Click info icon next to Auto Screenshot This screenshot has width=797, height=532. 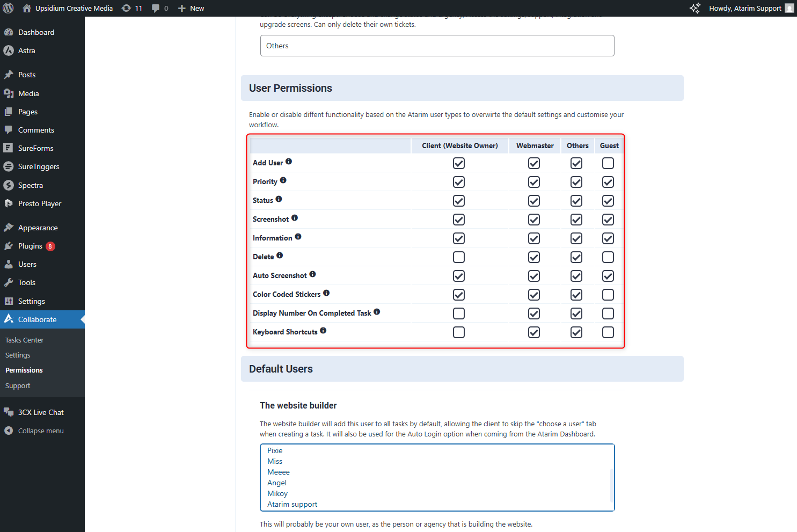tap(312, 274)
